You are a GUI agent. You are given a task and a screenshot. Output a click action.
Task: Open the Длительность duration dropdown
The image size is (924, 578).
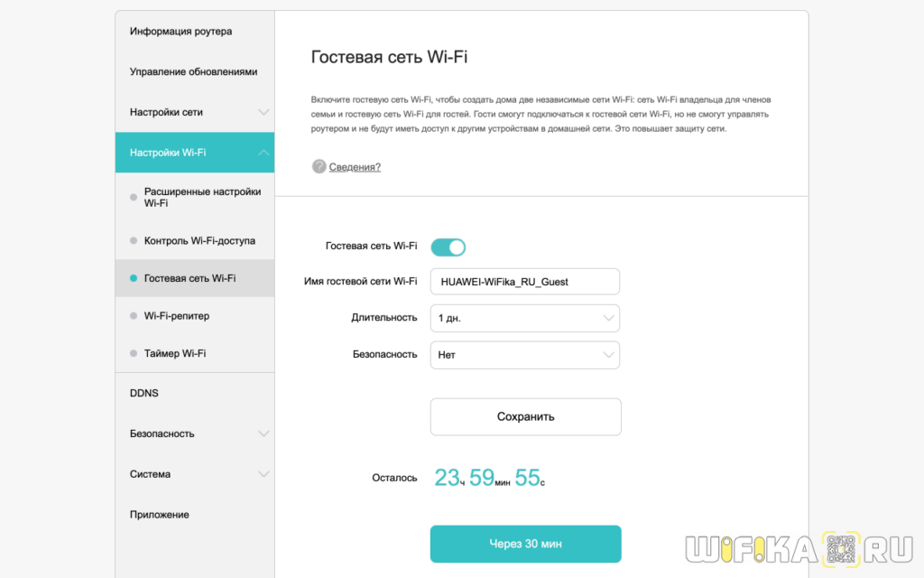coord(524,318)
